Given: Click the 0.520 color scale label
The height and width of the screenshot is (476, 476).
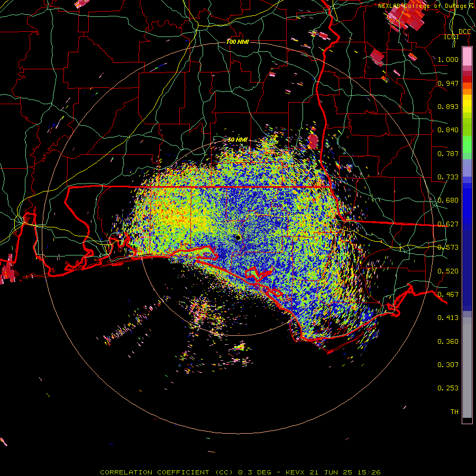Looking at the screenshot, I should [448, 271].
